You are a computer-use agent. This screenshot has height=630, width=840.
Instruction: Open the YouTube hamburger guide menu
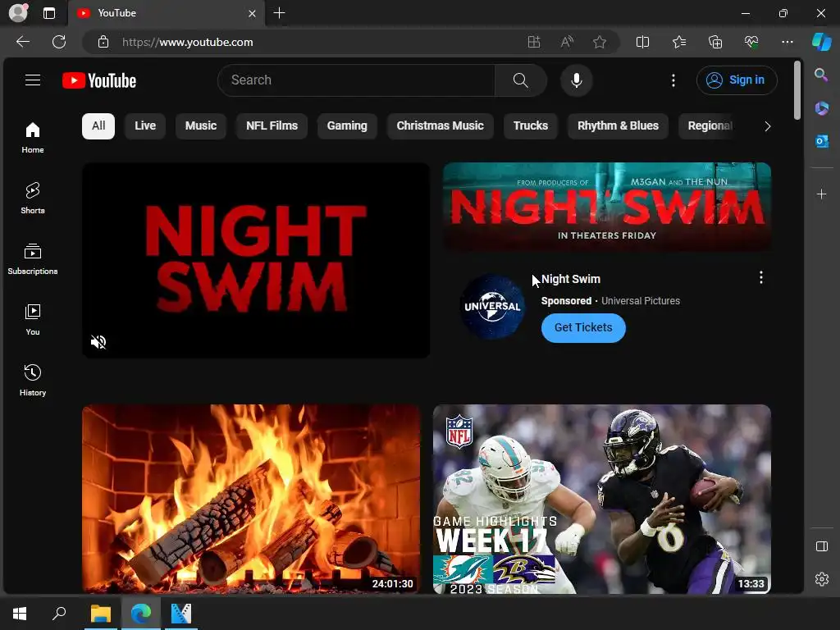33,80
